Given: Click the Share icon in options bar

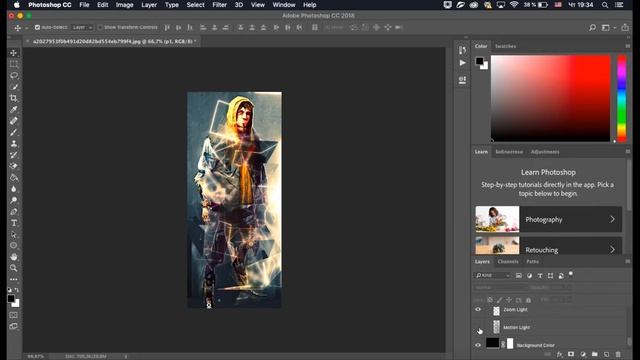Looking at the screenshot, I should (625, 27).
